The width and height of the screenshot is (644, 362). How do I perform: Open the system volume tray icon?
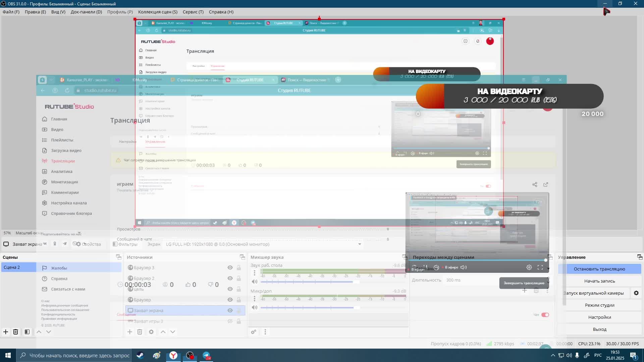(569, 355)
